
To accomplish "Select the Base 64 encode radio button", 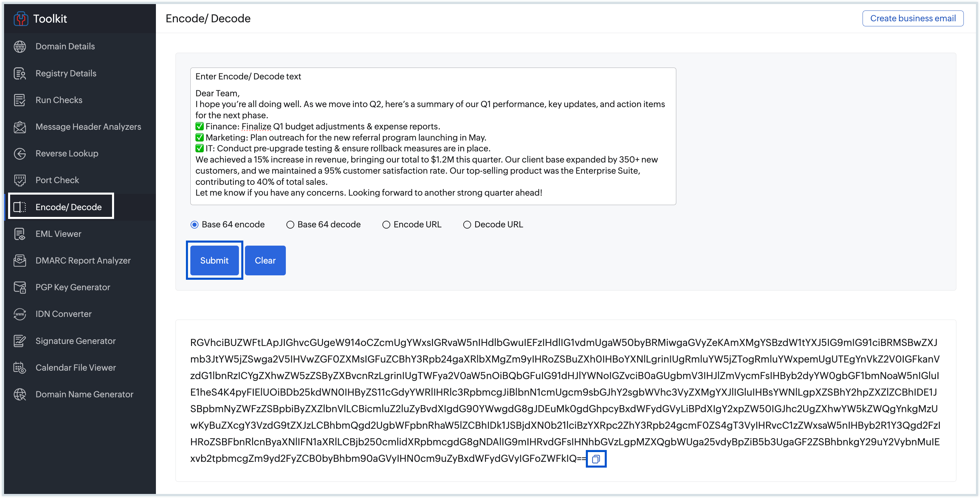I will [x=194, y=225].
